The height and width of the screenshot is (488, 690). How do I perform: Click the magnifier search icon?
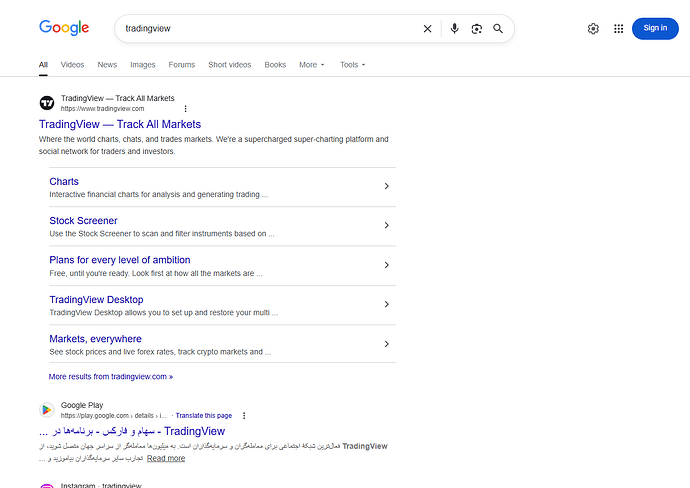point(498,29)
